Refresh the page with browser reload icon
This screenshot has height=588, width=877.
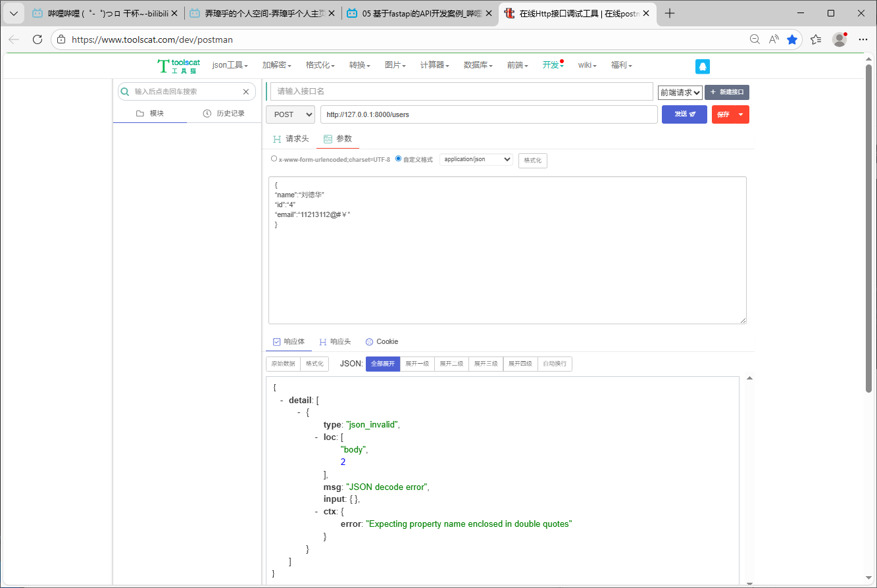[38, 39]
